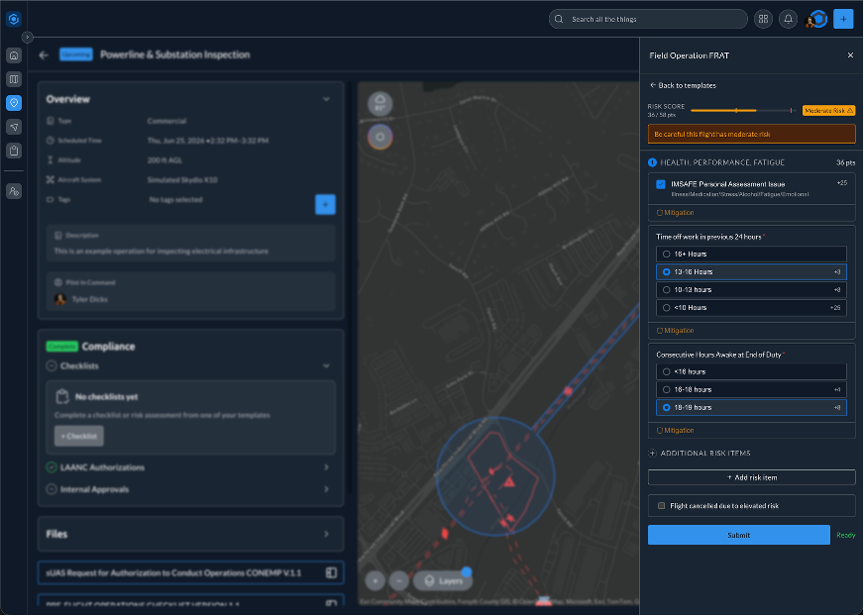Close the Field Operation FRAT panel
The width and height of the screenshot is (864, 616).
point(850,55)
